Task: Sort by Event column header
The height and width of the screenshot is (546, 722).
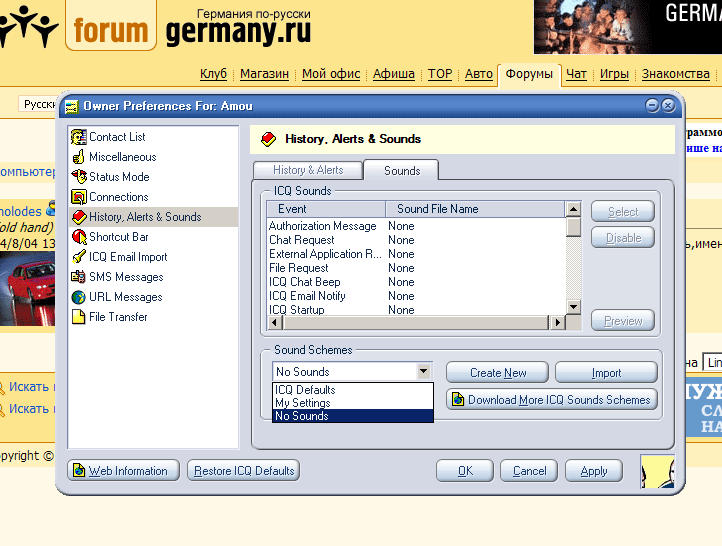Action: [326, 209]
